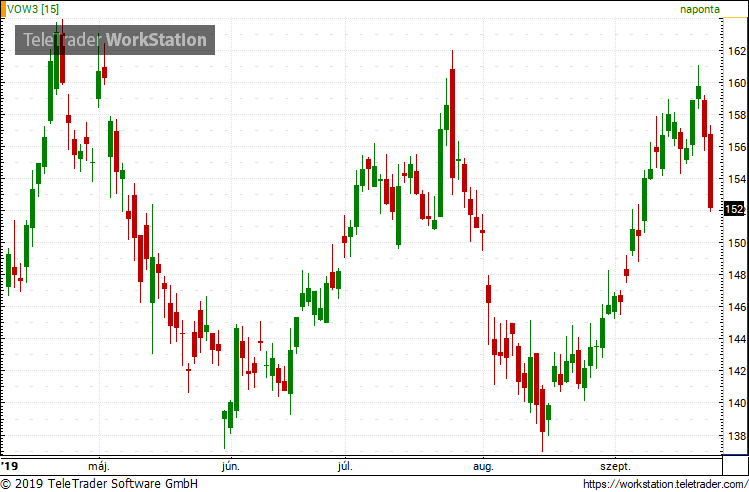Click the 140 price axis label
Image resolution: width=749 pixels, height=492 pixels.
coord(737,403)
